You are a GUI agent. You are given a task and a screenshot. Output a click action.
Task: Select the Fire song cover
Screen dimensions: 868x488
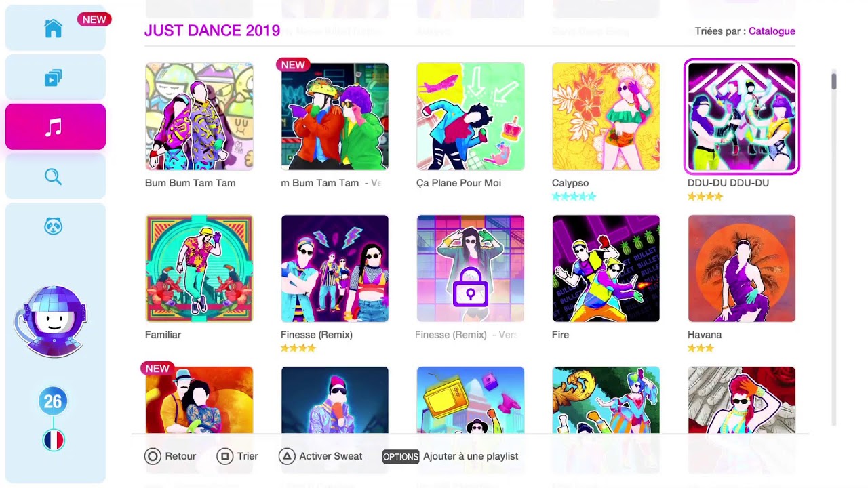click(x=606, y=268)
